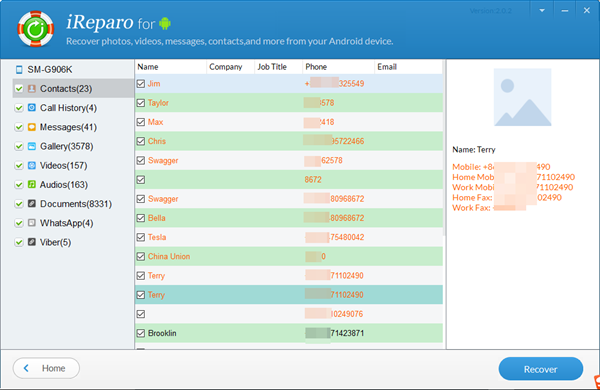Screen dimensions: 600x390
Task: Click the Documents category icon
Action: click(32, 203)
